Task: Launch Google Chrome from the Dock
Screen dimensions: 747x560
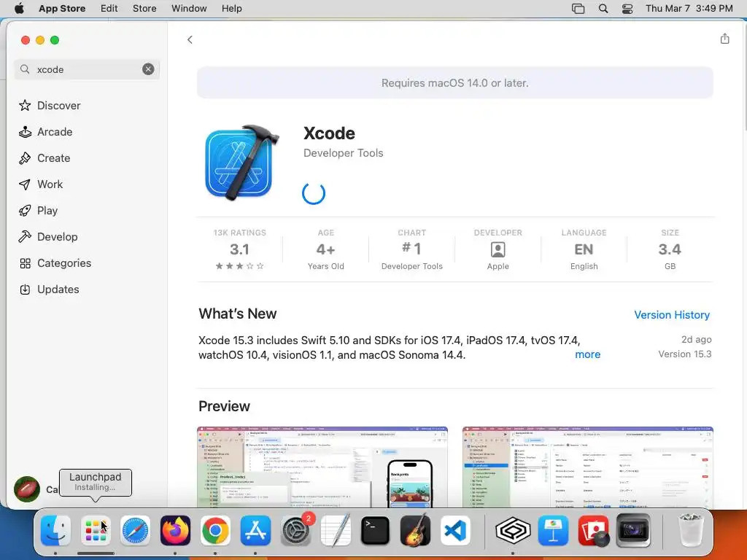Action: pyautogui.click(x=215, y=531)
